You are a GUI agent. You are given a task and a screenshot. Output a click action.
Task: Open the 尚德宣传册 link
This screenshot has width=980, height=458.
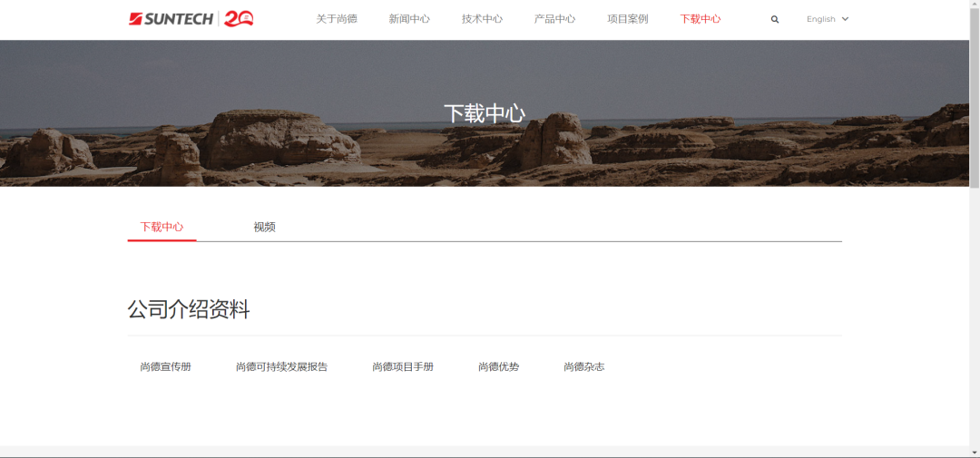[x=165, y=366]
